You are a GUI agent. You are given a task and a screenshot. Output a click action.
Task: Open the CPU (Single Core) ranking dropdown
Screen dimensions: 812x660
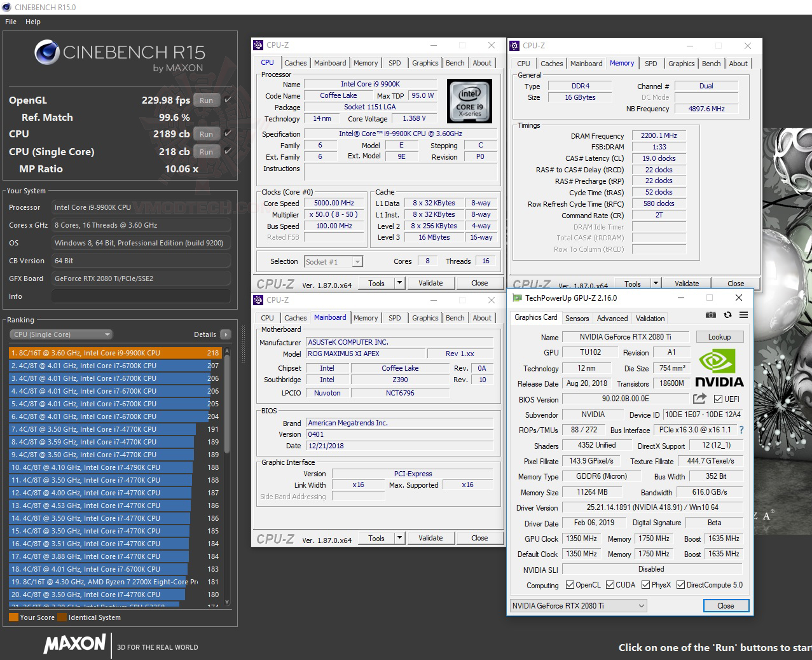coord(61,334)
